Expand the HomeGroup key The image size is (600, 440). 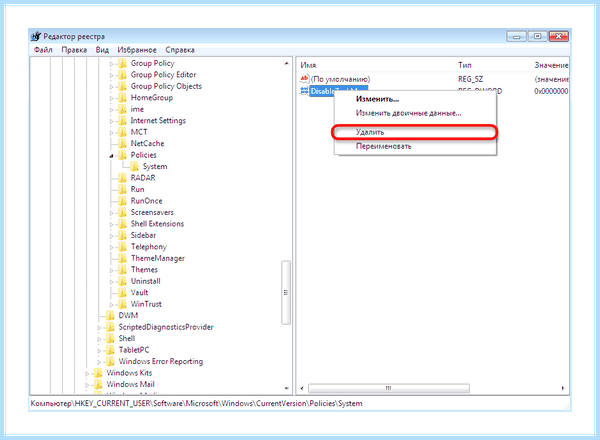(x=111, y=99)
